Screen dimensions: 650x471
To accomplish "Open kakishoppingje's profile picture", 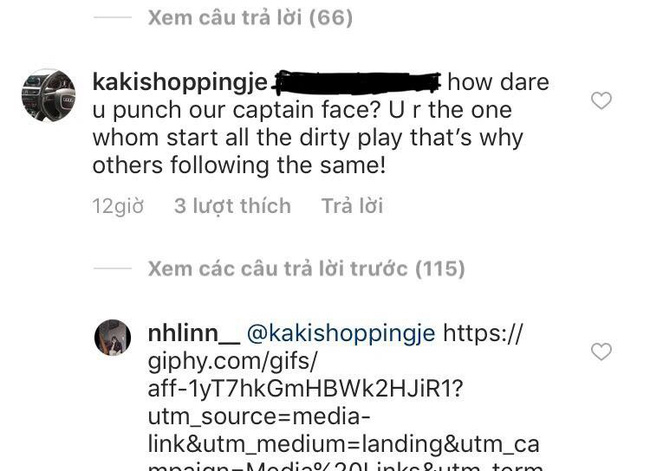I will tap(49, 96).
